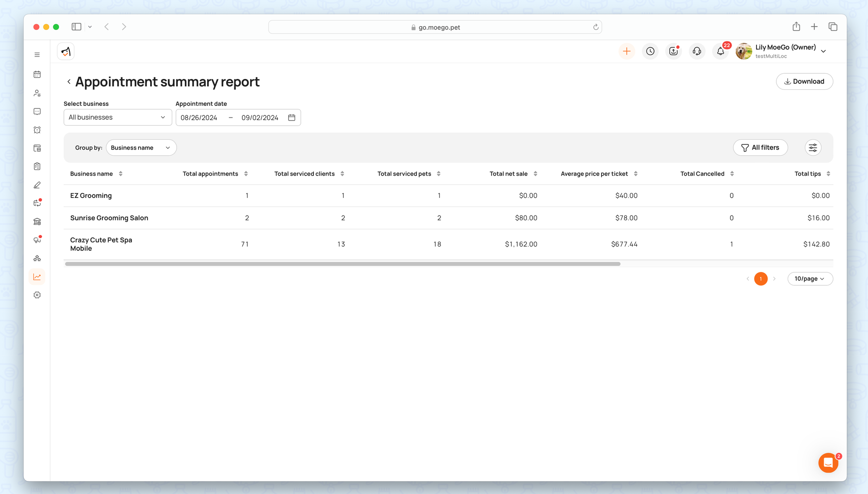The height and width of the screenshot is (494, 868).
Task: Open the headset support icon
Action: [697, 52]
